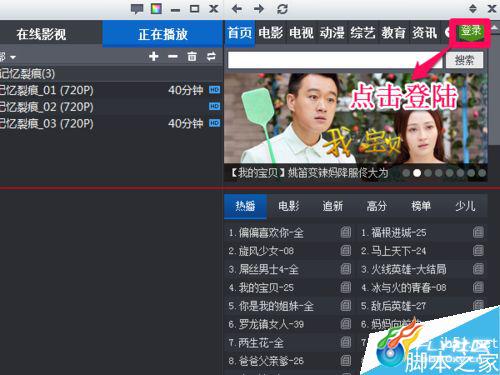Viewport: 500px width, 375px height.
Task: Open the 我的宝贝 banner image
Action: pyautogui.click(x=356, y=118)
